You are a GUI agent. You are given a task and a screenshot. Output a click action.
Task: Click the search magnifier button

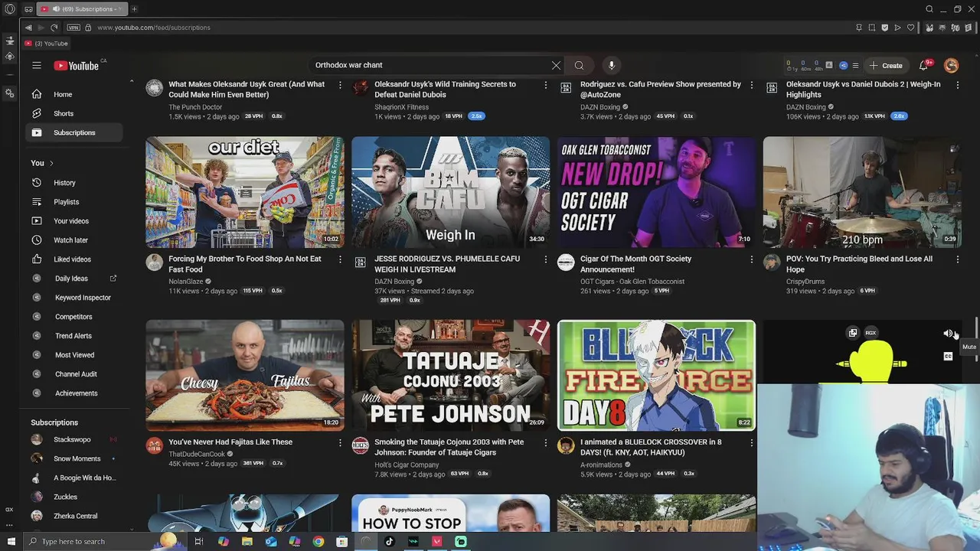pos(579,65)
